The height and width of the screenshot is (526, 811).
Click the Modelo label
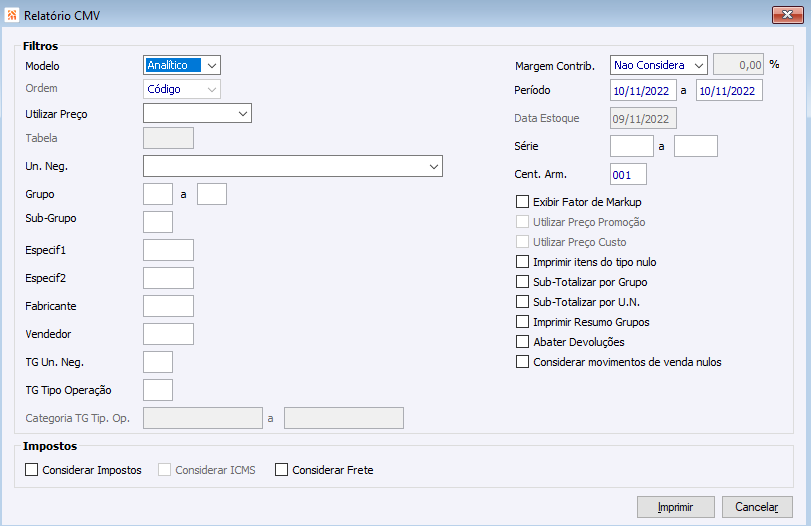click(x=42, y=66)
